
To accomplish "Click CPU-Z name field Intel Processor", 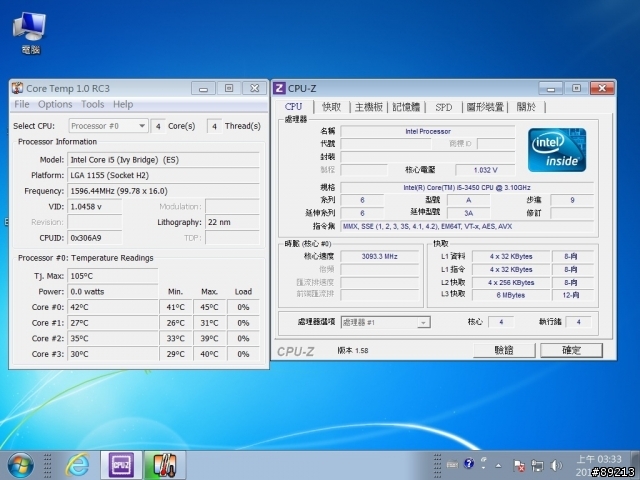I will 428,131.
